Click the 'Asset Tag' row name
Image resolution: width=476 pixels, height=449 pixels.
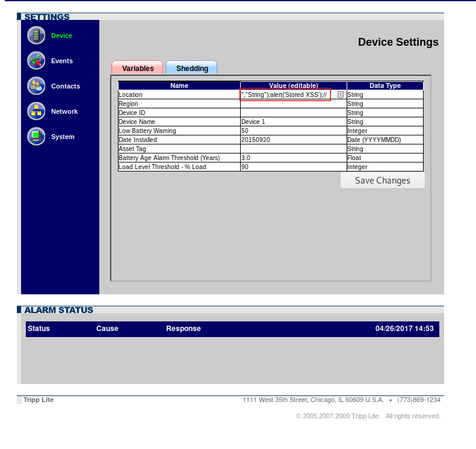[x=132, y=149]
